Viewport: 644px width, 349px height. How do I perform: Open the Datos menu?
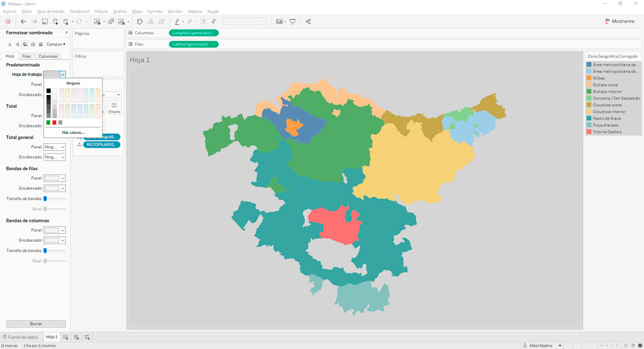tap(27, 12)
